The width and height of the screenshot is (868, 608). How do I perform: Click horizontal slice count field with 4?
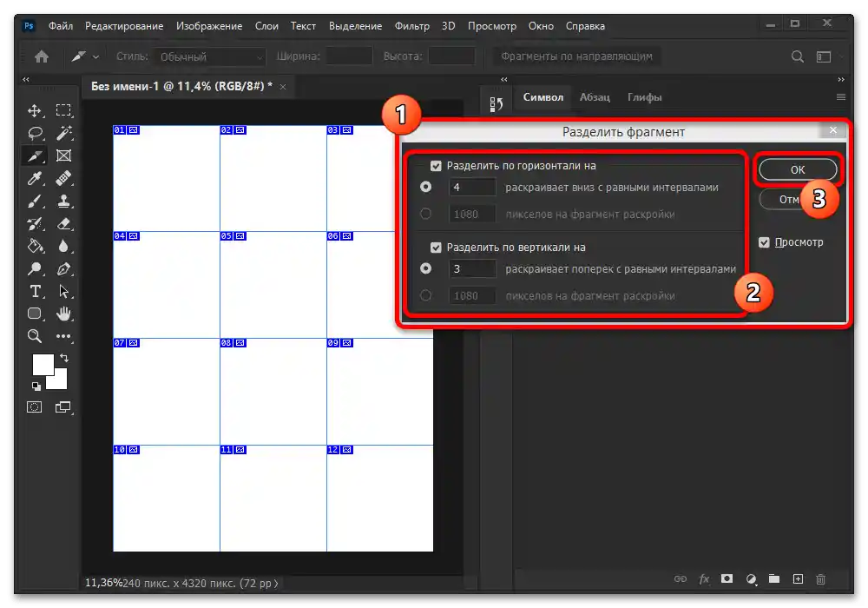[x=471, y=187]
